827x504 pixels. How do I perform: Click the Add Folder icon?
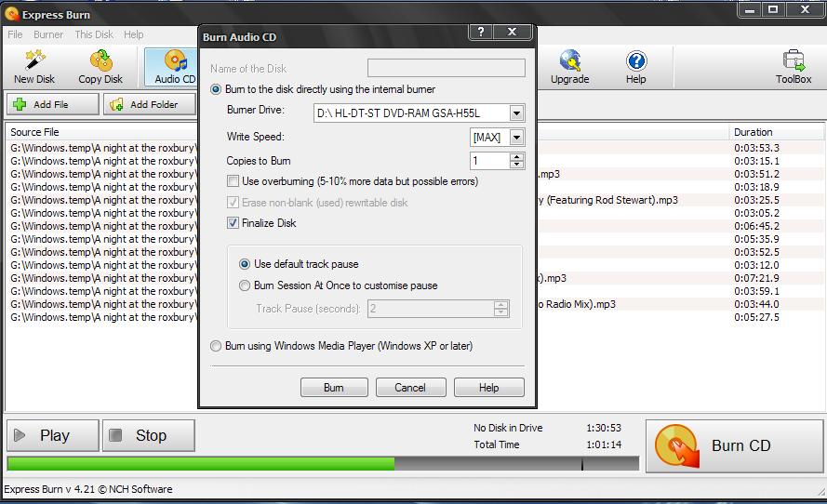click(x=116, y=104)
